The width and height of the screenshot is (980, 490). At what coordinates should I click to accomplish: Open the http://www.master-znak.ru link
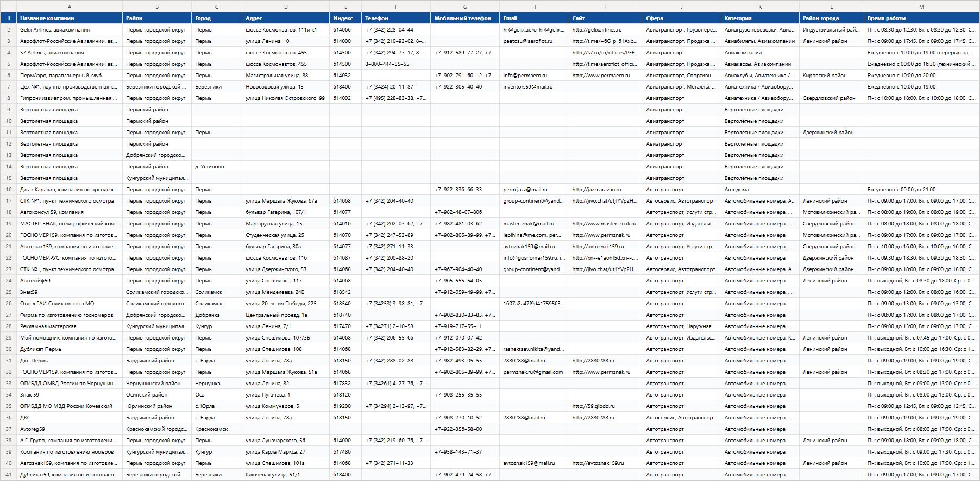(604, 224)
